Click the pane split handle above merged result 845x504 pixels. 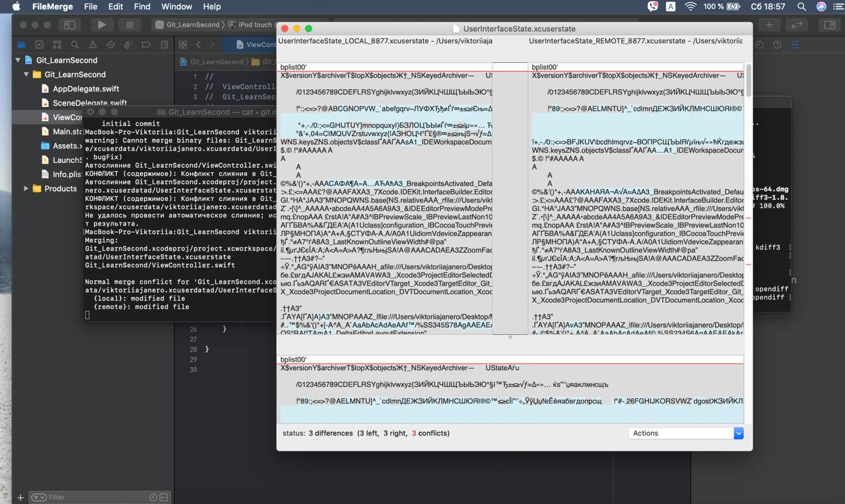(x=510, y=337)
